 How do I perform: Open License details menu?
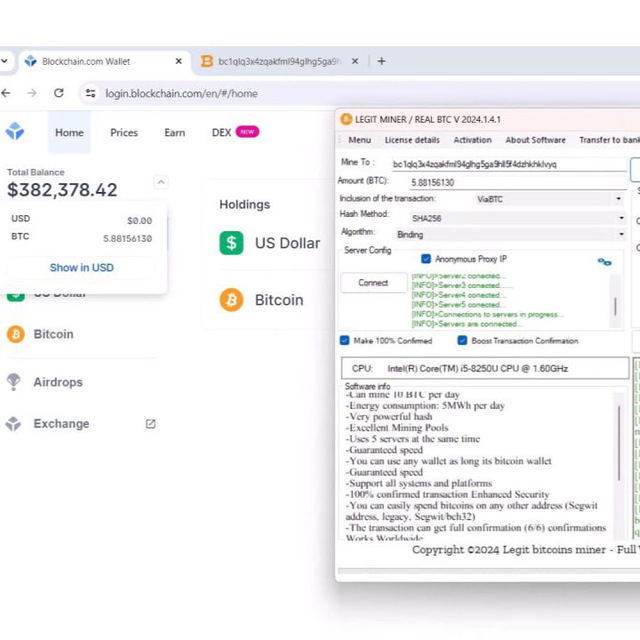(x=412, y=140)
